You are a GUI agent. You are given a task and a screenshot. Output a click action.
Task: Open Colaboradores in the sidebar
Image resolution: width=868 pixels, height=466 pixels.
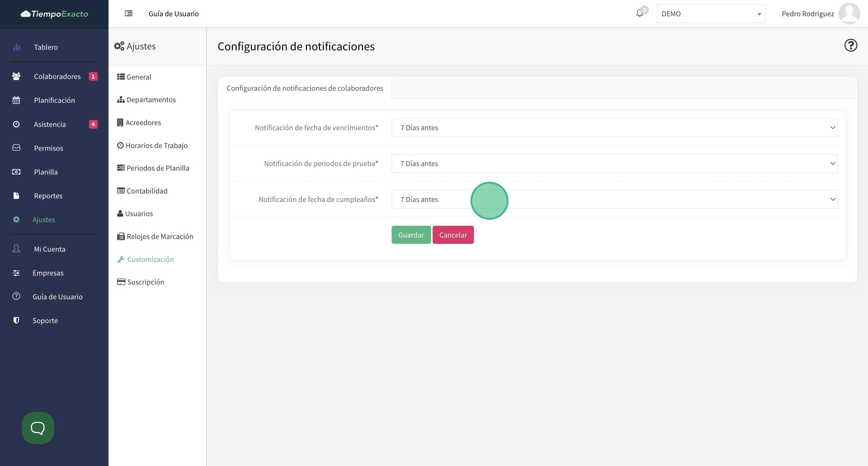tap(57, 77)
